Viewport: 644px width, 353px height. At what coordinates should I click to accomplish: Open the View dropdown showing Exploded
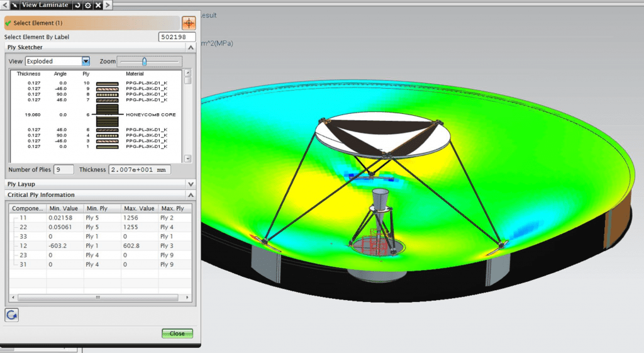click(x=86, y=61)
